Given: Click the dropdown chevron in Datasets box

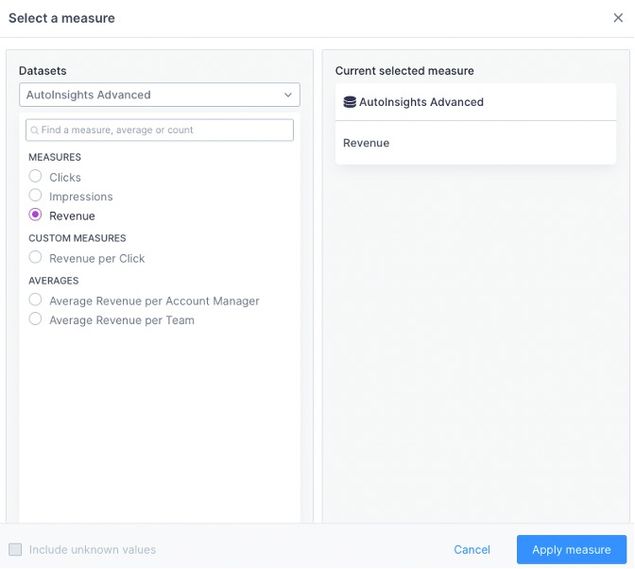Looking at the screenshot, I should 288,95.
